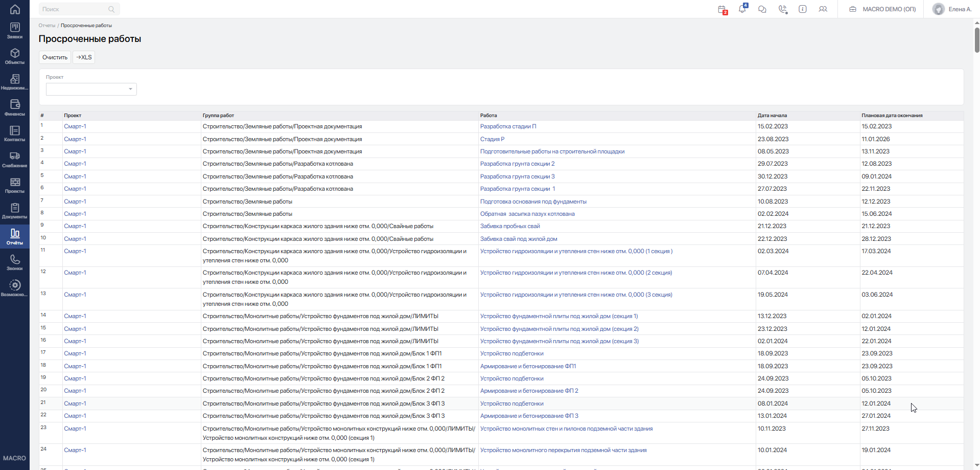Export report via →XLS button

pos(84,57)
